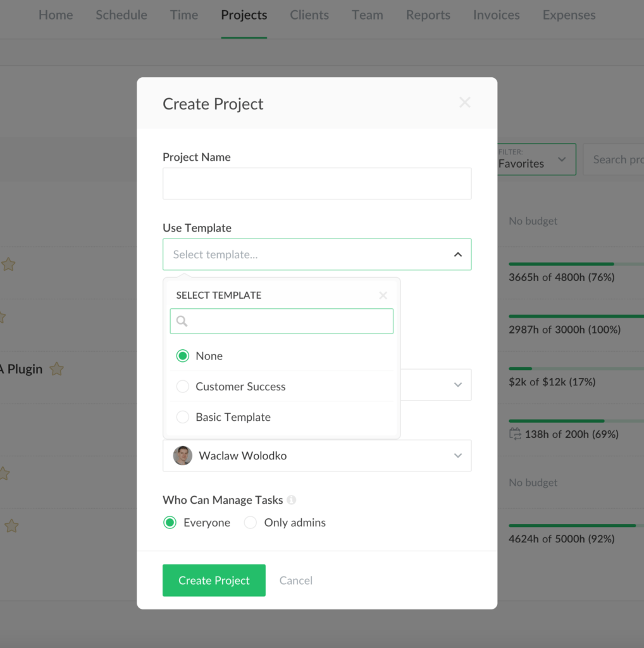
Task: Select the Customer Success template radio
Action: tap(182, 386)
